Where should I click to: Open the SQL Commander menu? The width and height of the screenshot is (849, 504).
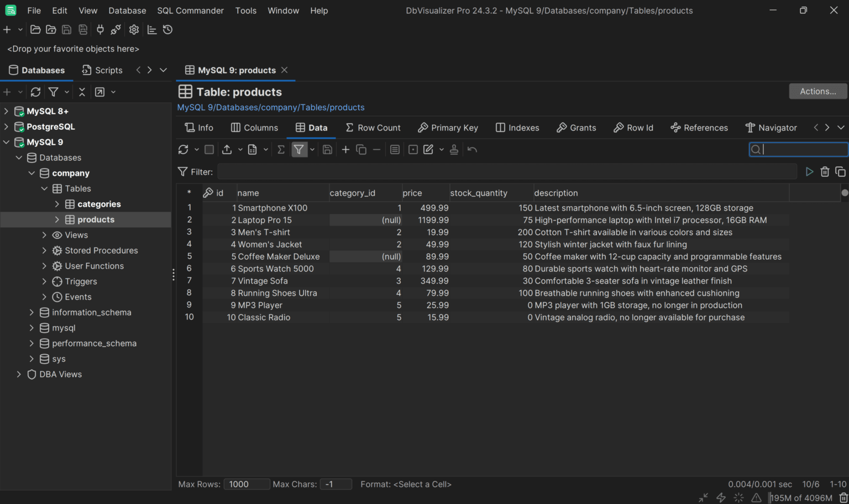(190, 11)
